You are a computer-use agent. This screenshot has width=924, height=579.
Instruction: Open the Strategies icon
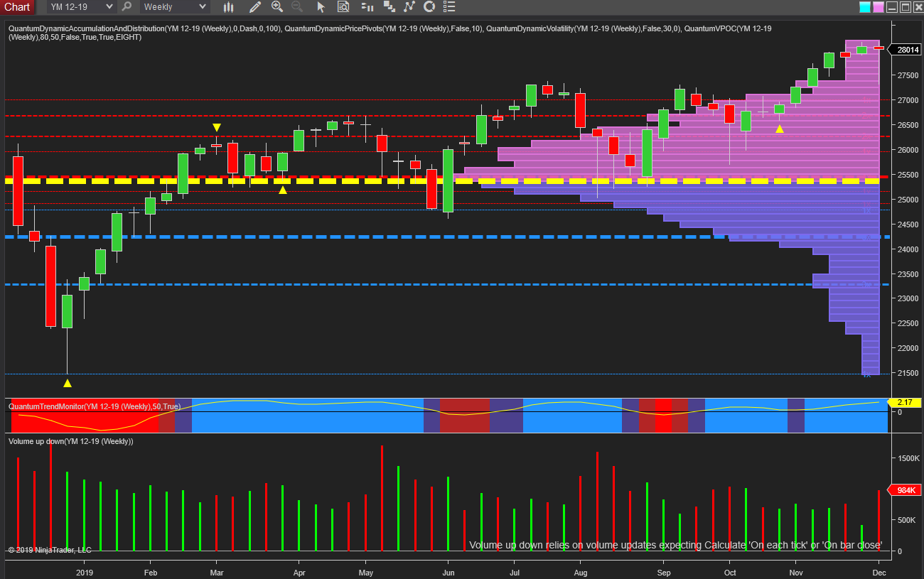click(x=429, y=7)
